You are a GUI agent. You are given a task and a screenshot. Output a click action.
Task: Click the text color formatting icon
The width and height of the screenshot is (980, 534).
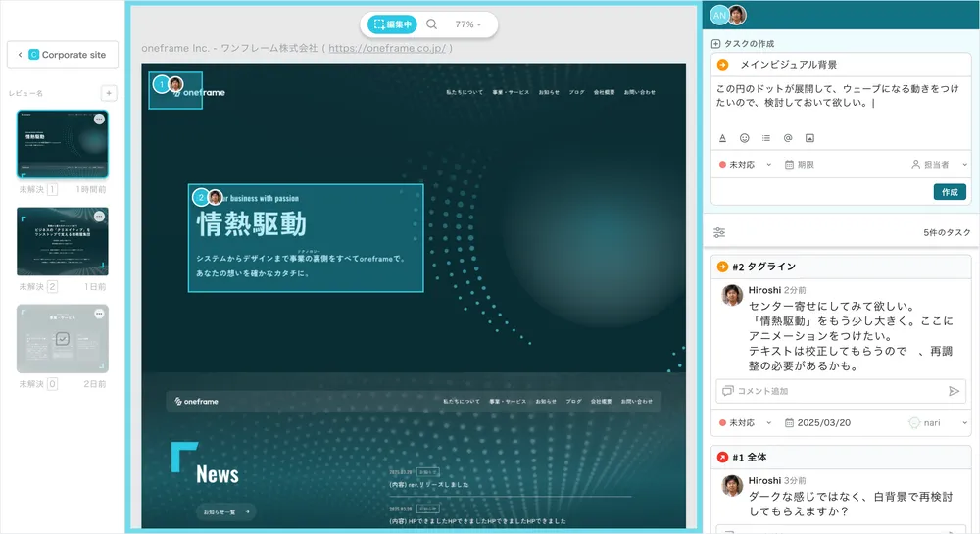(722, 138)
